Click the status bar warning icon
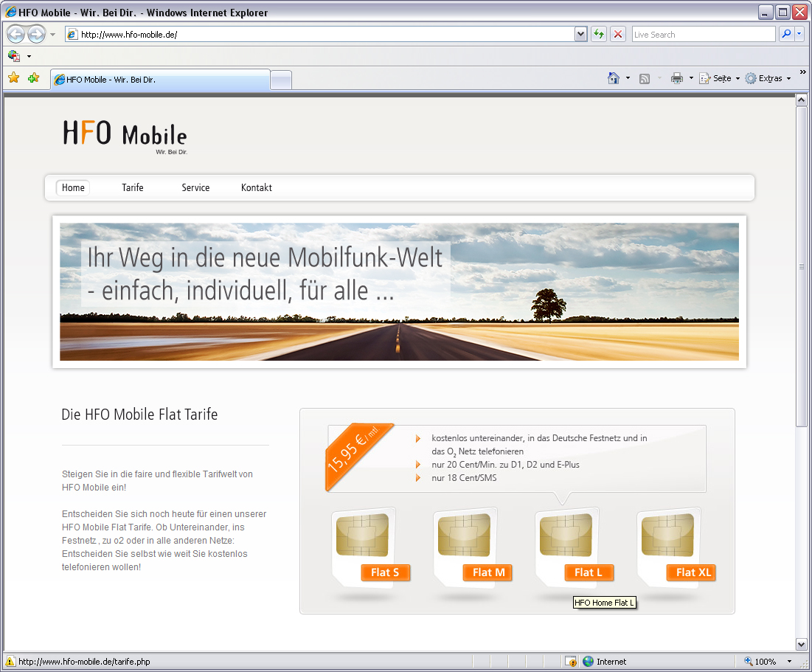Image resolution: width=812 pixels, height=672 pixels. click(10, 662)
